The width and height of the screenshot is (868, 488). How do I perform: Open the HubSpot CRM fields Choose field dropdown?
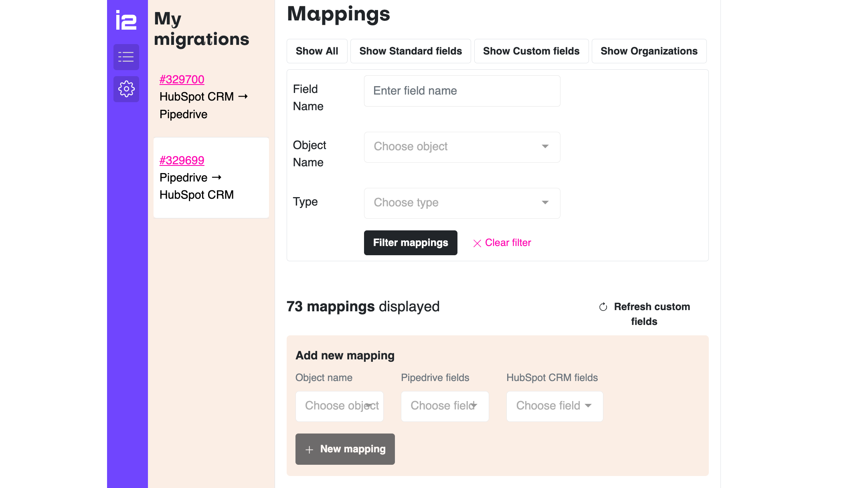pyautogui.click(x=554, y=406)
